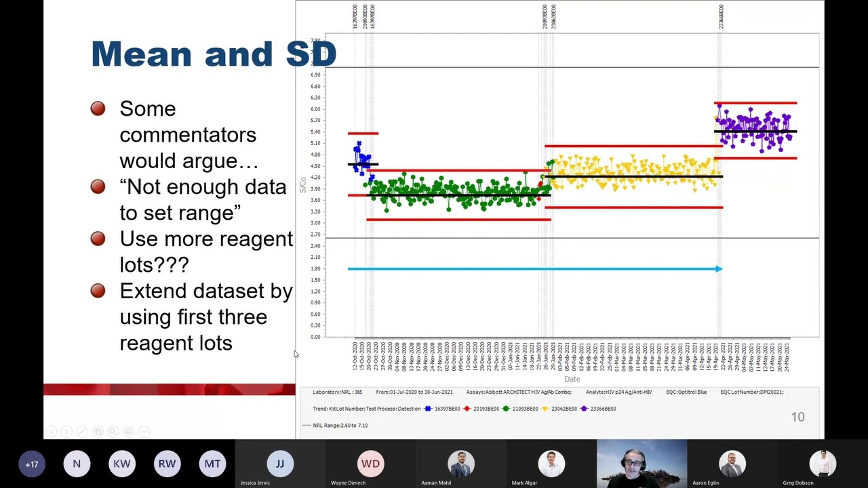Click bullet text 'Some commentators would argue…'
The image size is (868, 488).
pos(189,134)
